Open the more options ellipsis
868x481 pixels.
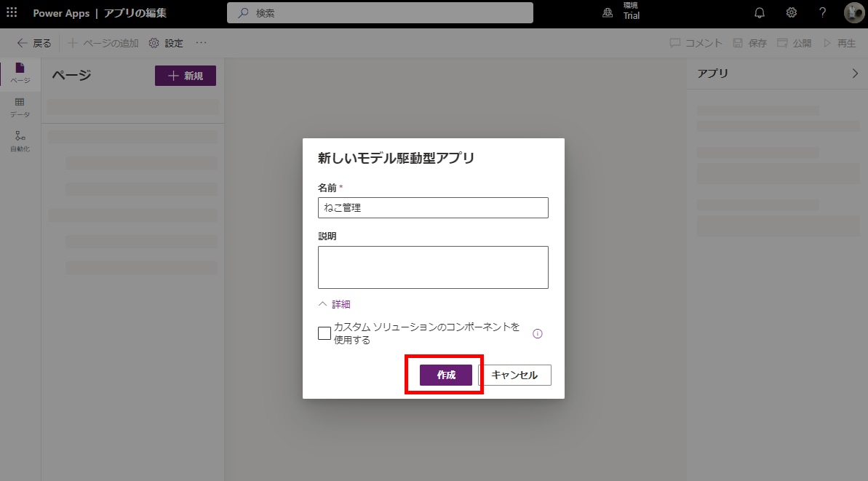[201, 43]
